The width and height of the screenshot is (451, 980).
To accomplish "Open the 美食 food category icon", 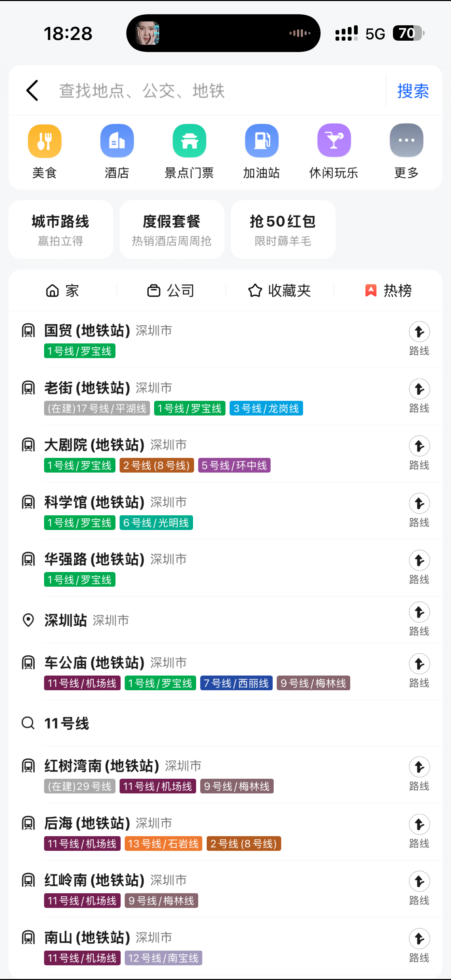I will pyautogui.click(x=44, y=141).
